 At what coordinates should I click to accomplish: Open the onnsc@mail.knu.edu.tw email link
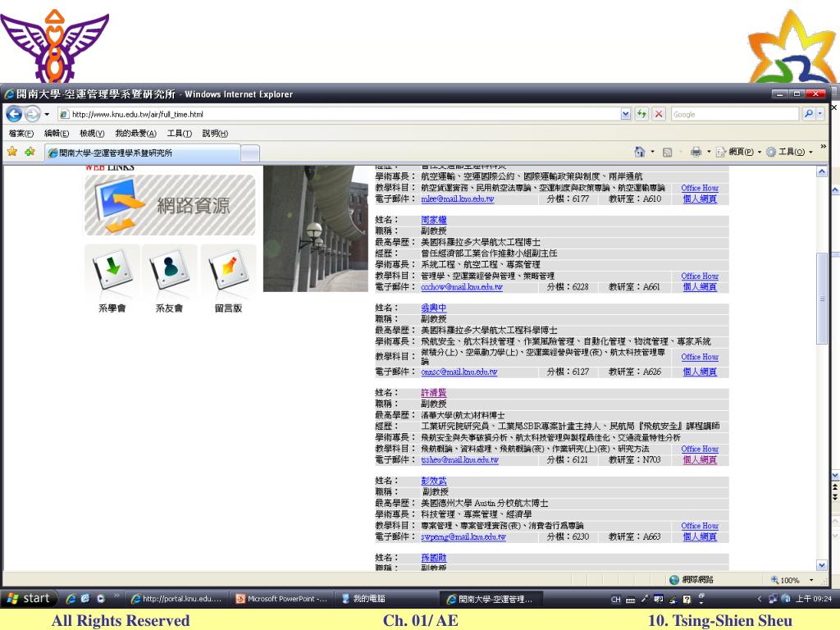pos(459,372)
